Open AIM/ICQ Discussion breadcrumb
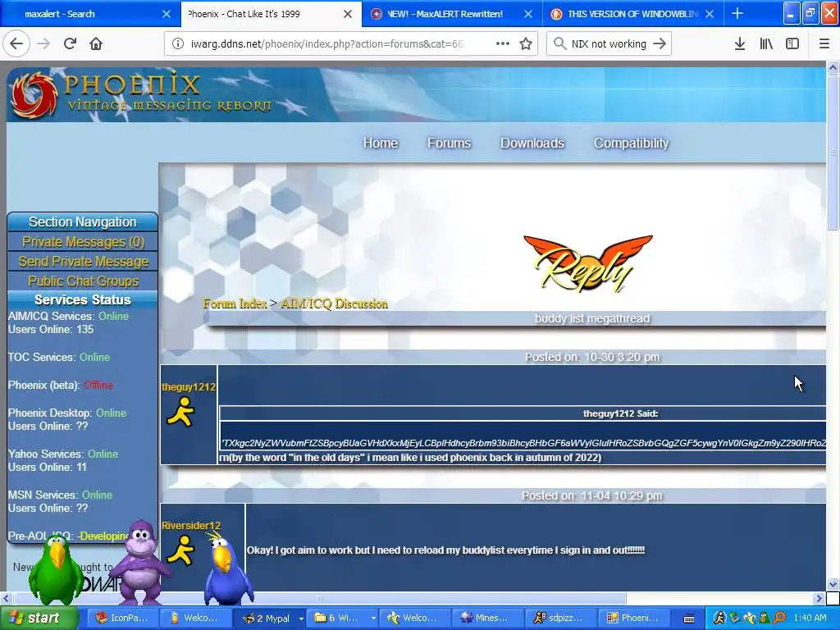 point(334,304)
